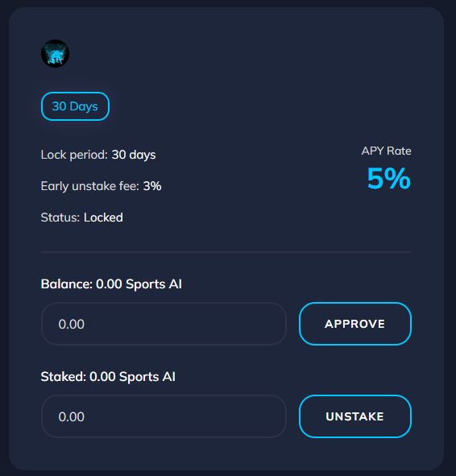456x476 pixels.
Task: Focus the Staked amount input field
Action: pos(164,416)
